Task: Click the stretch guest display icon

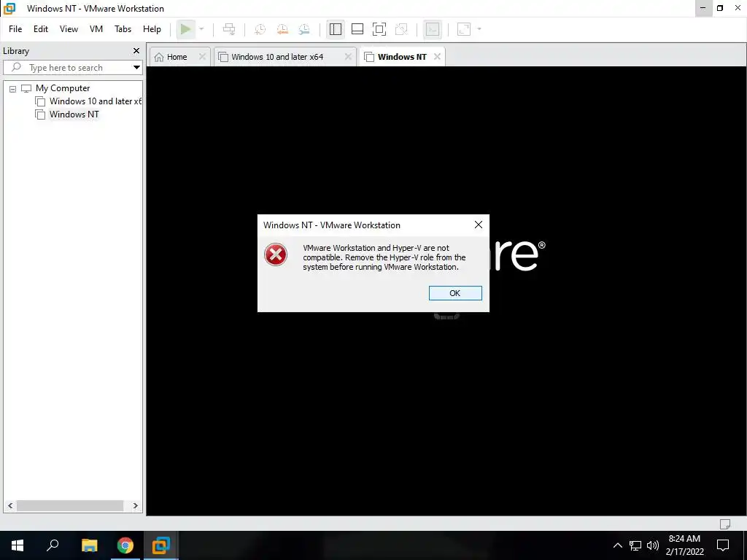Action: pos(464,29)
